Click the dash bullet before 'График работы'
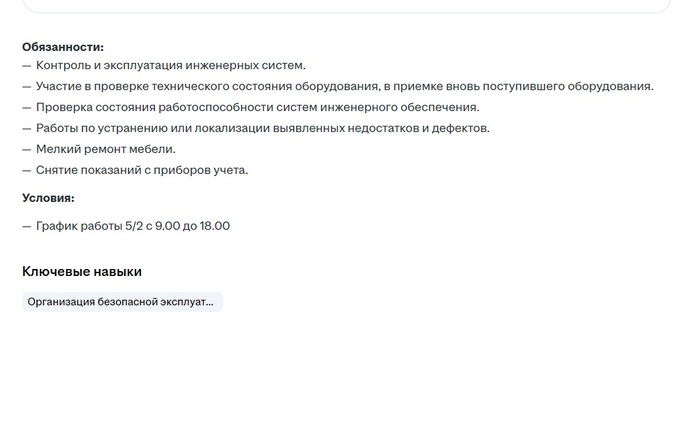 27,226
